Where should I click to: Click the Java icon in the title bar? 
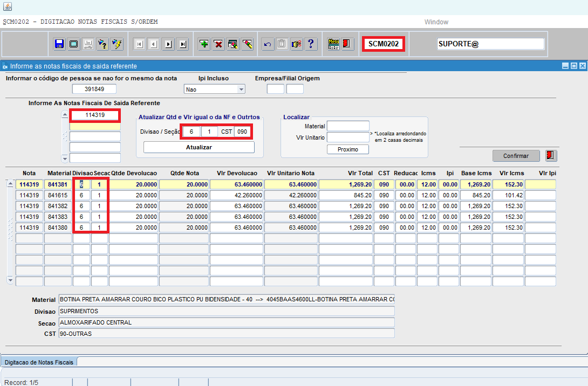pyautogui.click(x=7, y=6)
